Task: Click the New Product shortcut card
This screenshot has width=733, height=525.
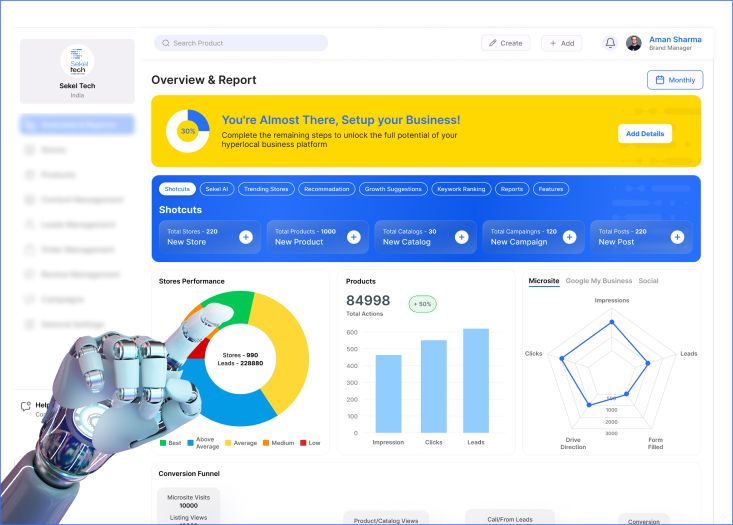Action: (317, 237)
